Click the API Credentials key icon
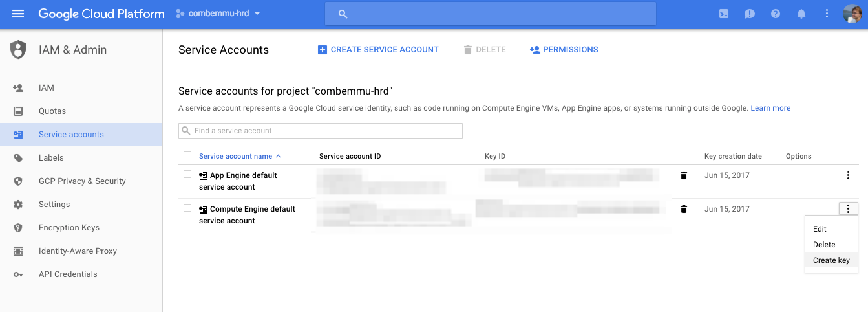This screenshot has width=868, height=312. (18, 274)
